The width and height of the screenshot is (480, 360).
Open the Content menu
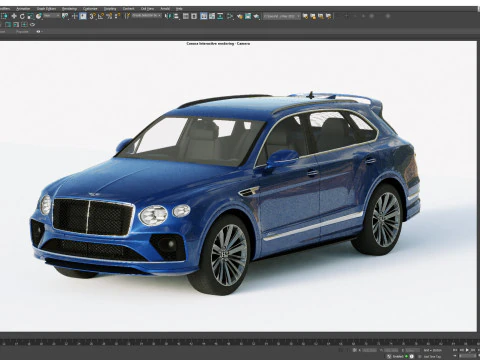pyautogui.click(x=128, y=9)
